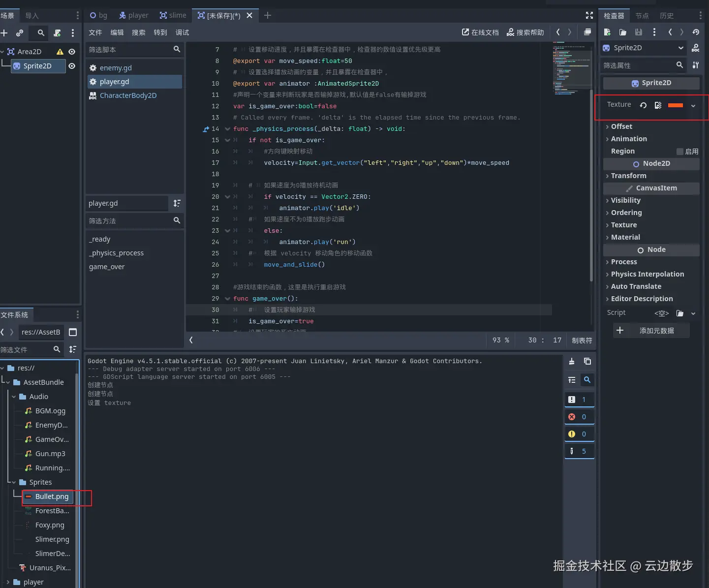Revert the Texture property to default
Image resolution: width=709 pixels, height=588 pixels.
(x=643, y=105)
